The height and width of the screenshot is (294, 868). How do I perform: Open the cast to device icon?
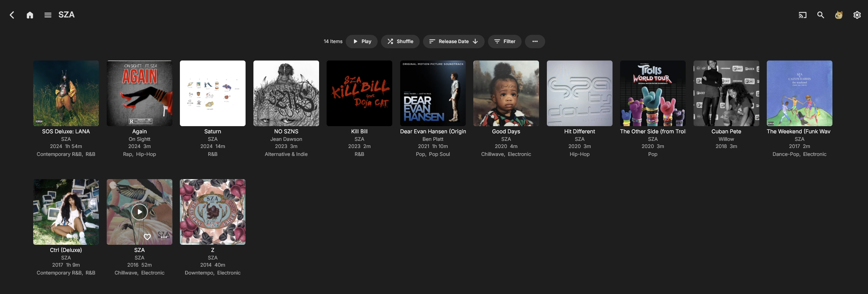pyautogui.click(x=802, y=15)
